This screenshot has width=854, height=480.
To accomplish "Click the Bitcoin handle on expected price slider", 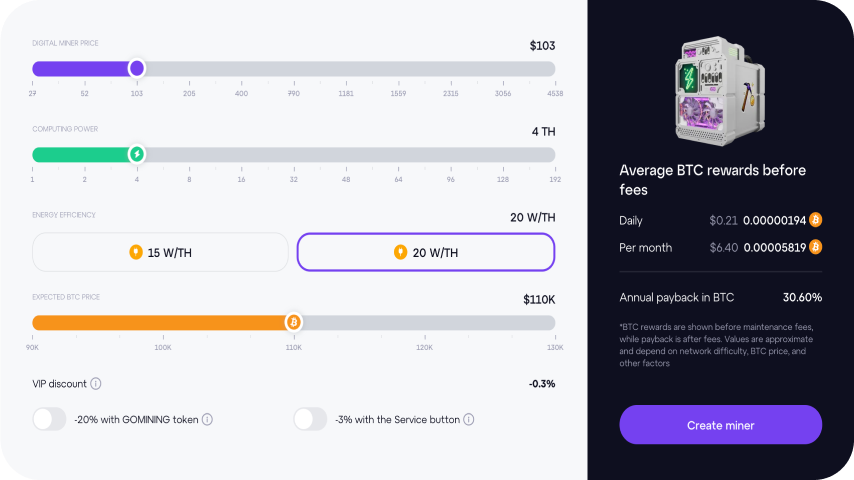I will coord(293,322).
